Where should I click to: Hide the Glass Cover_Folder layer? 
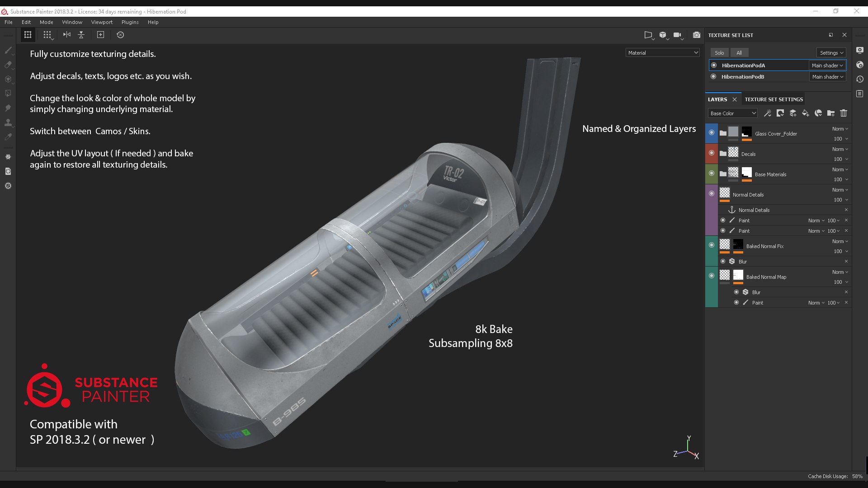pyautogui.click(x=712, y=132)
